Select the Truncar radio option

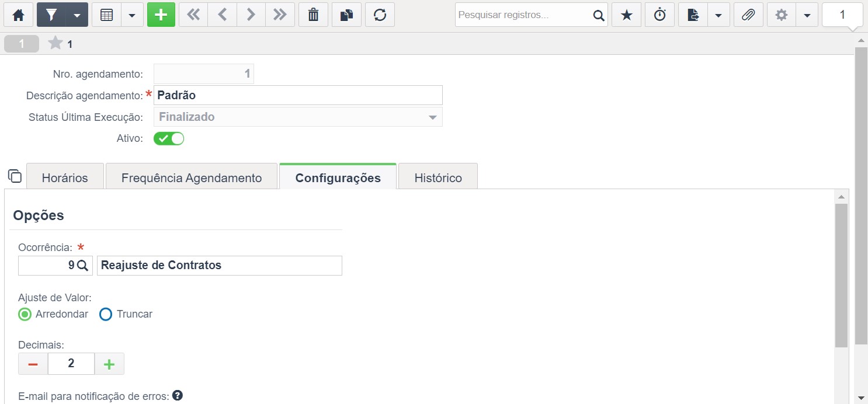click(x=105, y=314)
